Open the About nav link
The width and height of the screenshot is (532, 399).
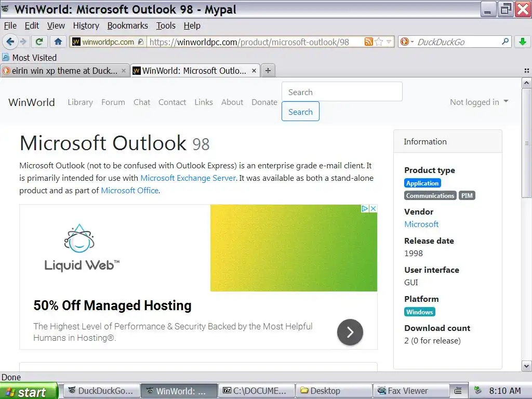pos(232,102)
